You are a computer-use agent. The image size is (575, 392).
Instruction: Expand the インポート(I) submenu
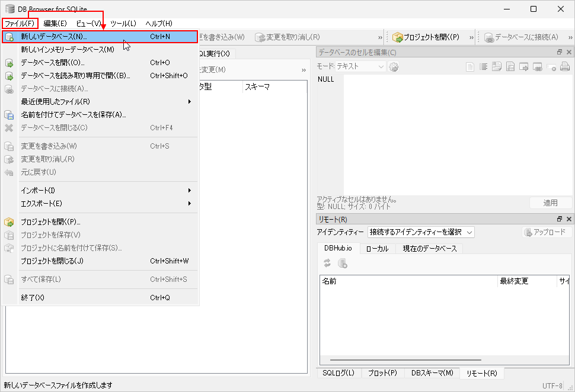coord(100,191)
